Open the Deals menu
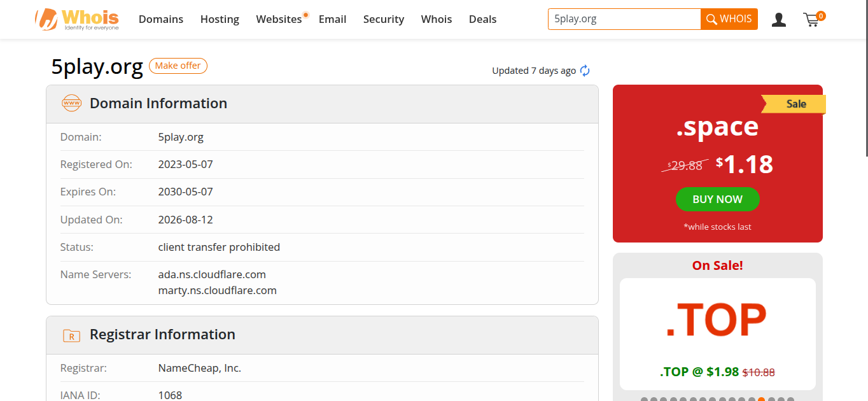The image size is (868, 401). [x=482, y=19]
